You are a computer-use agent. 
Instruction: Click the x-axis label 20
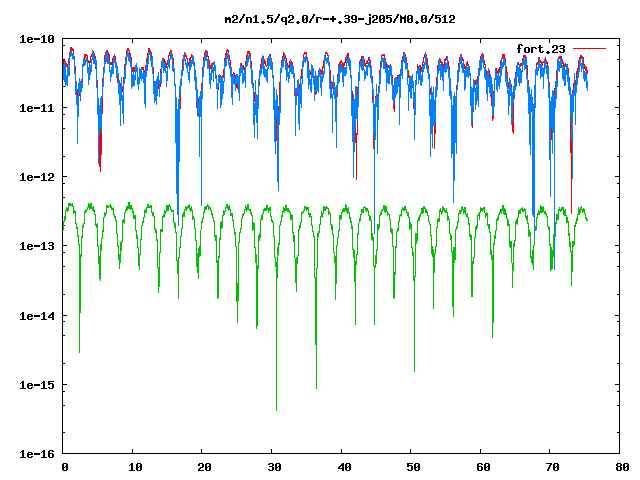coord(204,467)
